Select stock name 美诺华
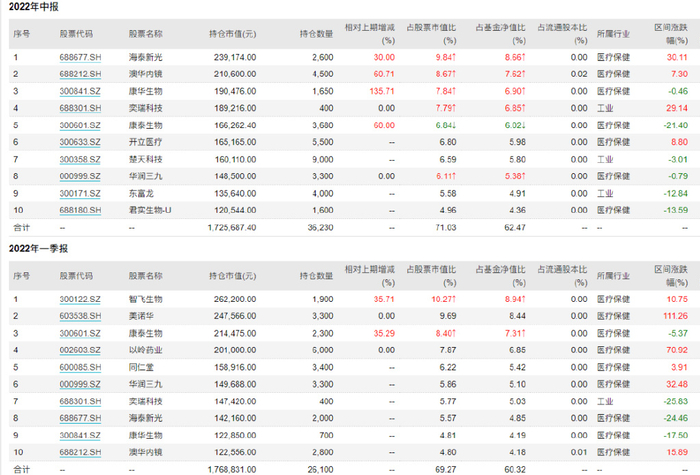The height and width of the screenshot is (475, 700). point(142,316)
